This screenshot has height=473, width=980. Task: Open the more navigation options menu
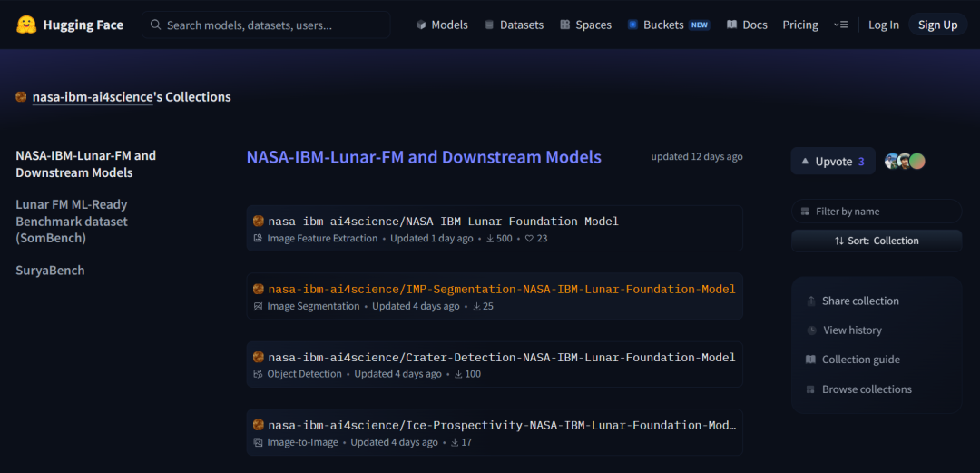840,25
